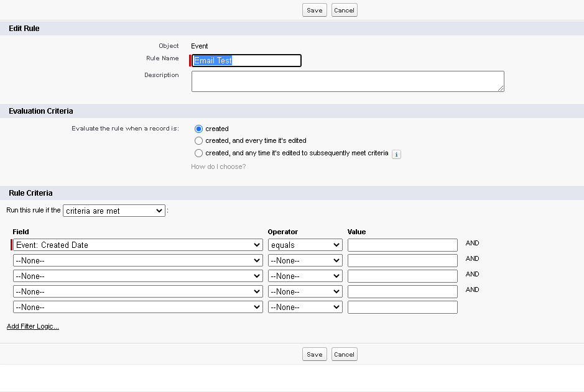Viewport: 584px width, 392px height.
Task: Click the third row Value input
Action: click(402, 276)
